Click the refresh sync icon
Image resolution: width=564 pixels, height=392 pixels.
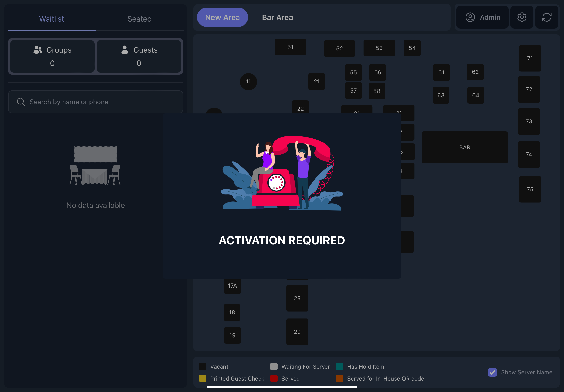pos(547,17)
